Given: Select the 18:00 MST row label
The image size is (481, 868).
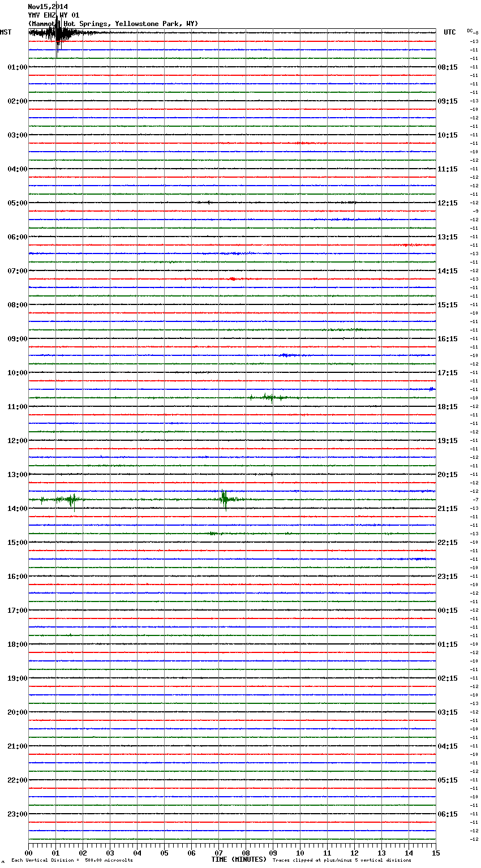Looking at the screenshot, I should pos(18,644).
